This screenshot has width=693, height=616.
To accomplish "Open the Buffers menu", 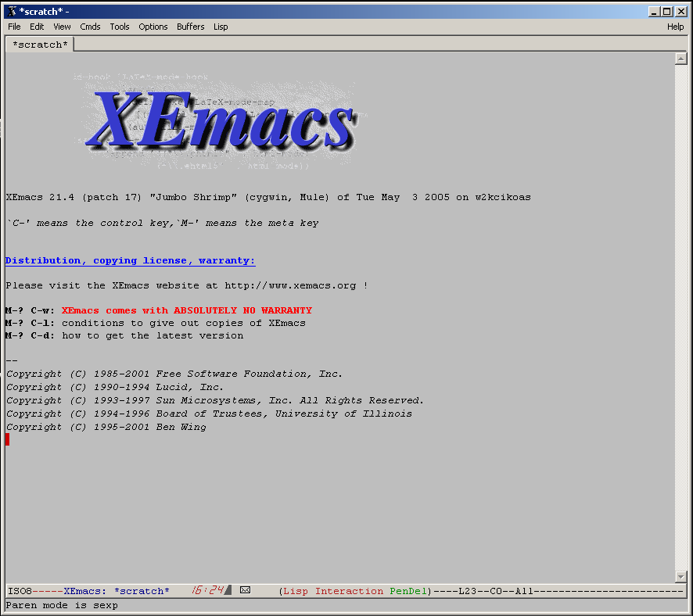I will pos(190,27).
